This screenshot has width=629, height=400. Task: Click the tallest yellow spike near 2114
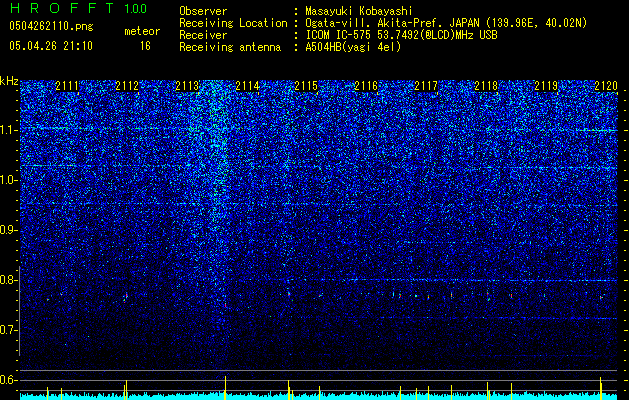point(225,388)
